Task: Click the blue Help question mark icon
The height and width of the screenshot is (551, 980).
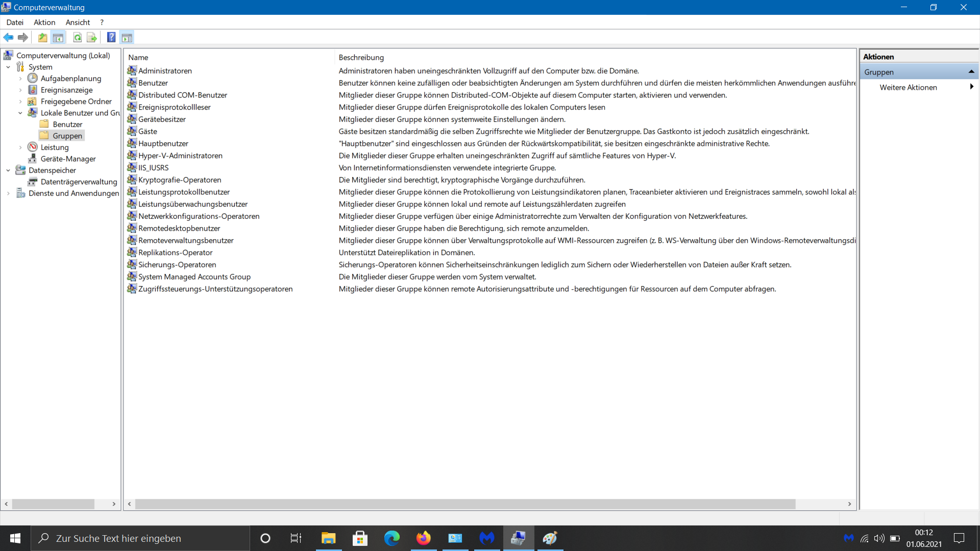Action: (111, 37)
